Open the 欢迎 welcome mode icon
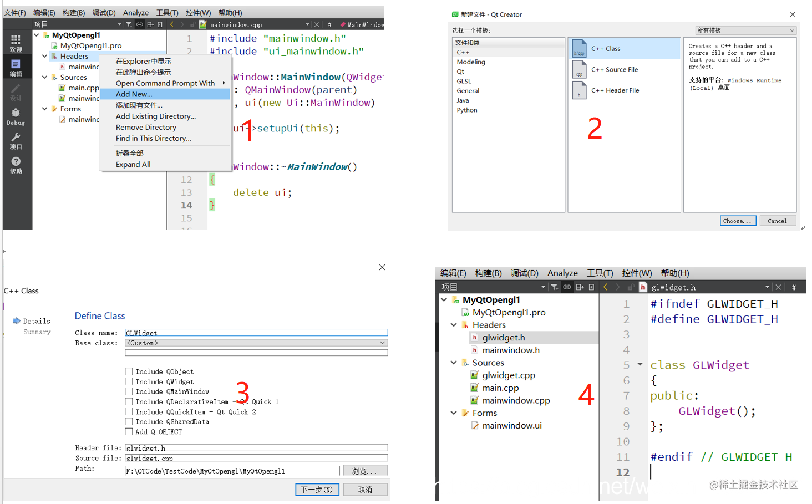This screenshot has height=504, width=812. coord(16,43)
